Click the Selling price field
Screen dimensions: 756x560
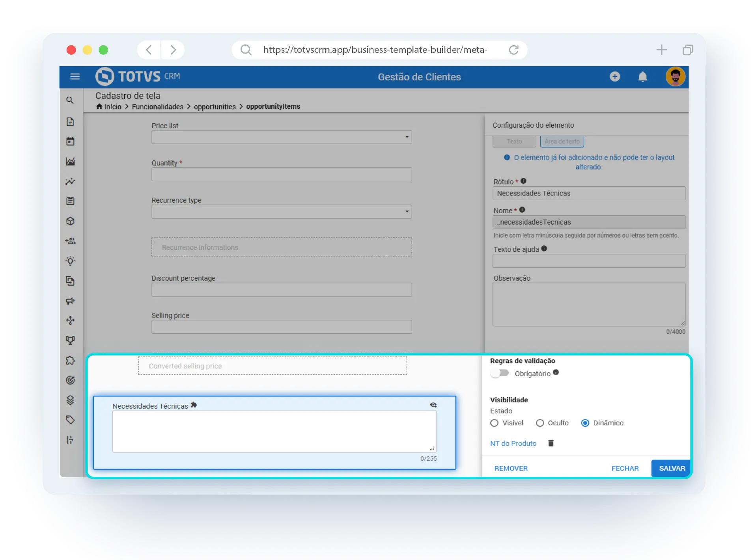point(282,327)
